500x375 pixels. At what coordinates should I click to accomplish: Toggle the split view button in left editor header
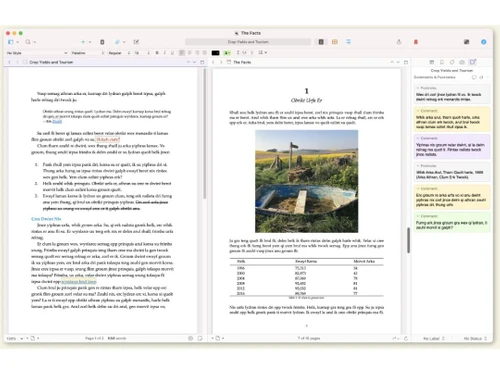(202, 62)
